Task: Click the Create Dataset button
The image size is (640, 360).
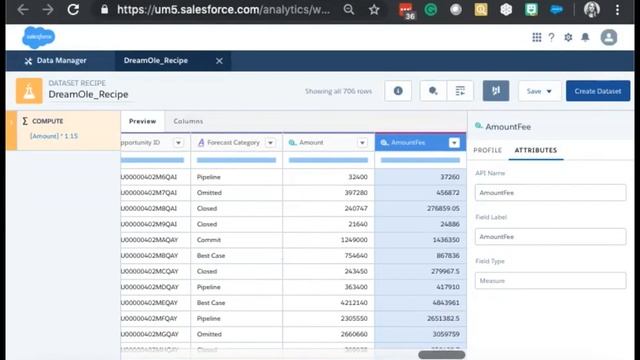Action: [598, 91]
